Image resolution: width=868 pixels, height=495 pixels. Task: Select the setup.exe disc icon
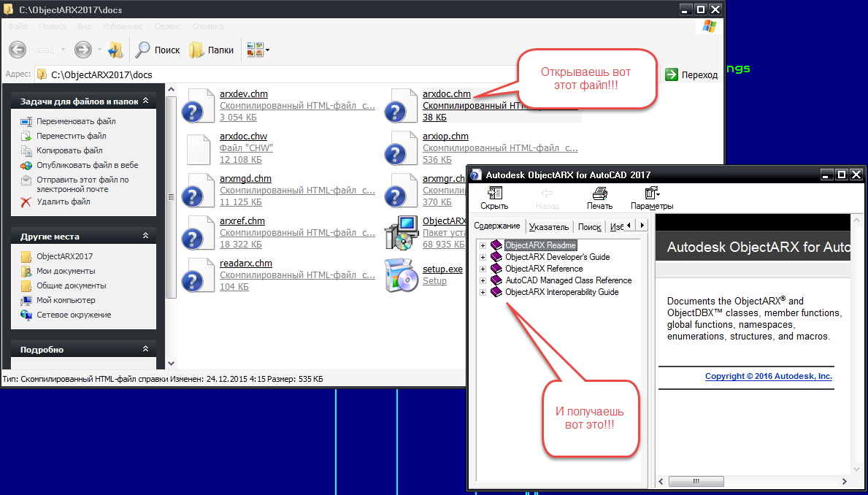[402, 275]
